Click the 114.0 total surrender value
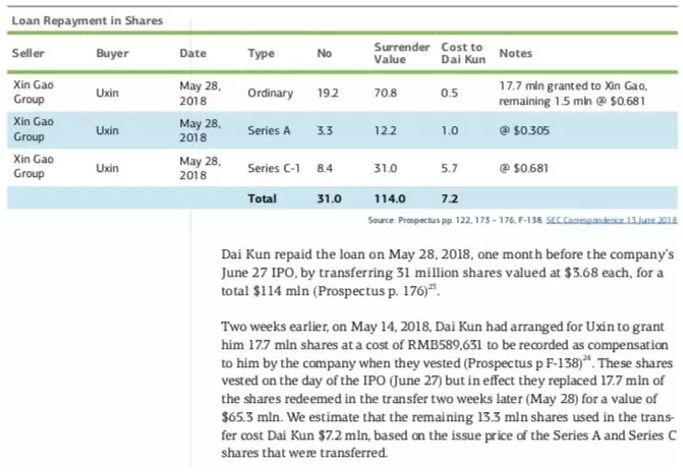Screen dimensions: 683x475 tap(390, 199)
